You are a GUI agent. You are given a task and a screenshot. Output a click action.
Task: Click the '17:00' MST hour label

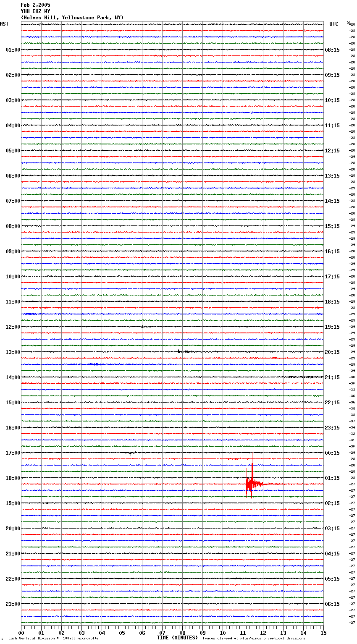coord(13,453)
